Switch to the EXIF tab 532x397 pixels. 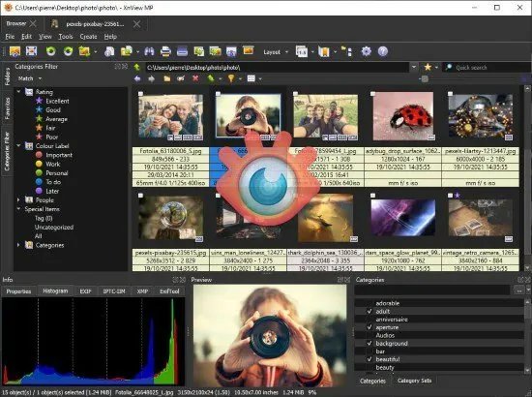(85, 291)
